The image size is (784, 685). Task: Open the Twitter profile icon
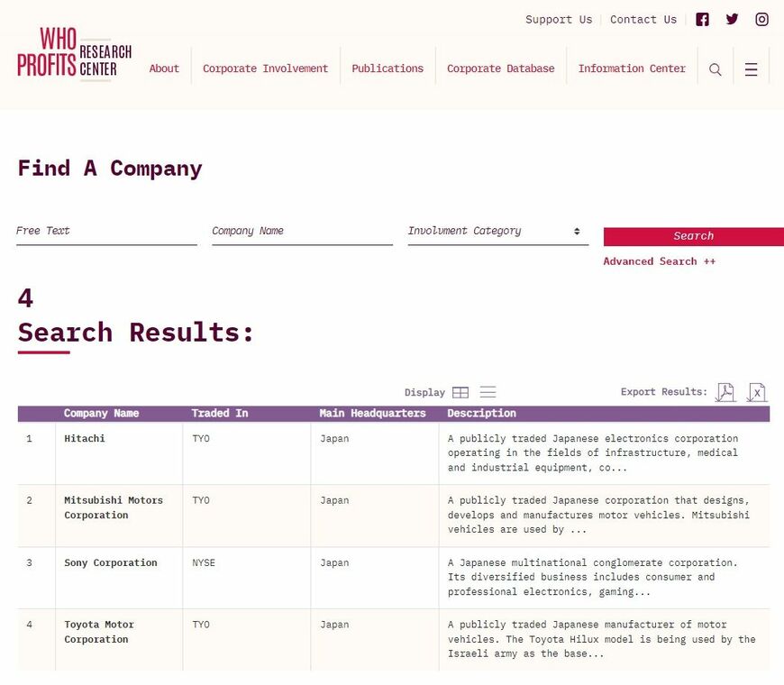tap(732, 20)
